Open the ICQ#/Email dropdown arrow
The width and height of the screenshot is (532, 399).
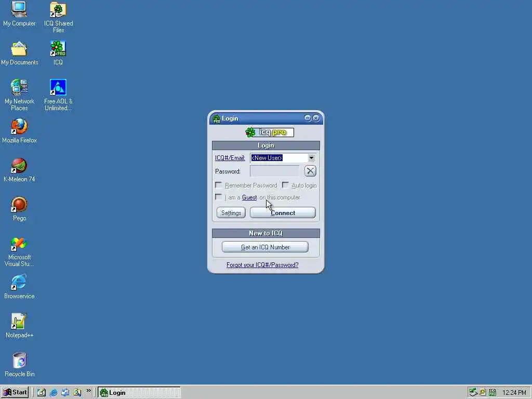(311, 158)
